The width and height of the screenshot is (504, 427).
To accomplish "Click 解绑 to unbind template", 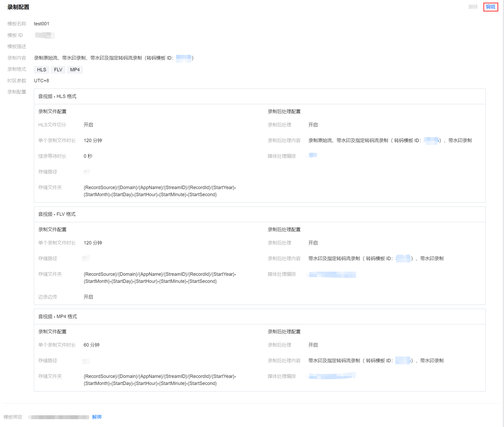I will point(97,417).
